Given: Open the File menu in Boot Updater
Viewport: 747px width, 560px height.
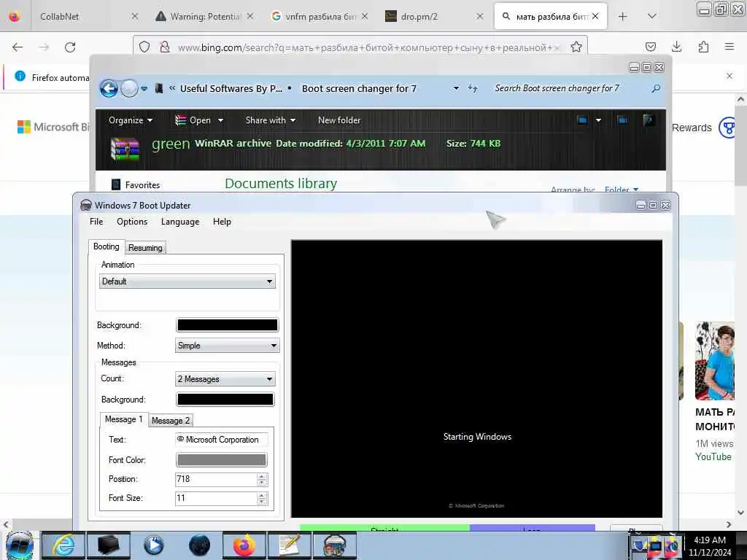Looking at the screenshot, I should pos(96,222).
